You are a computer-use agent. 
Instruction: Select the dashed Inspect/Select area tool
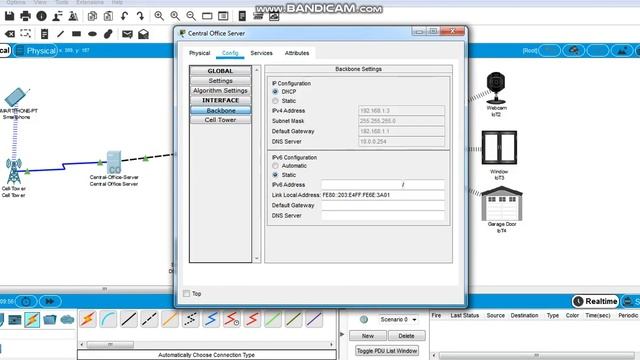[25, 33]
